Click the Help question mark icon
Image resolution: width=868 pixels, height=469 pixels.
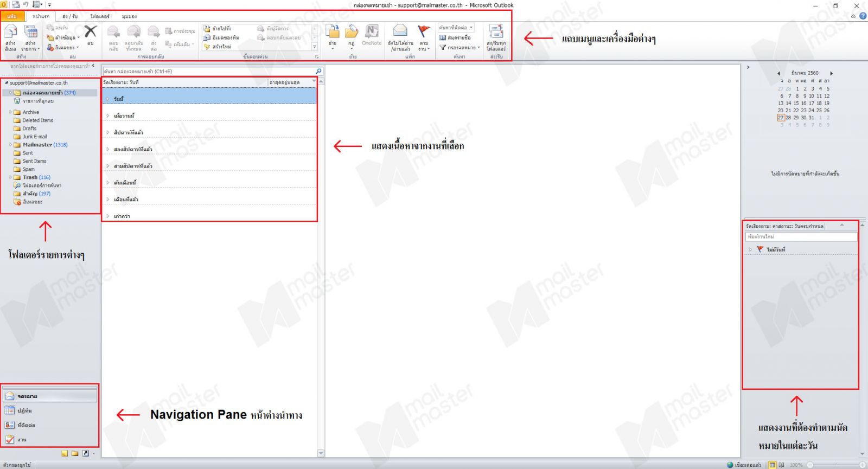click(x=863, y=16)
